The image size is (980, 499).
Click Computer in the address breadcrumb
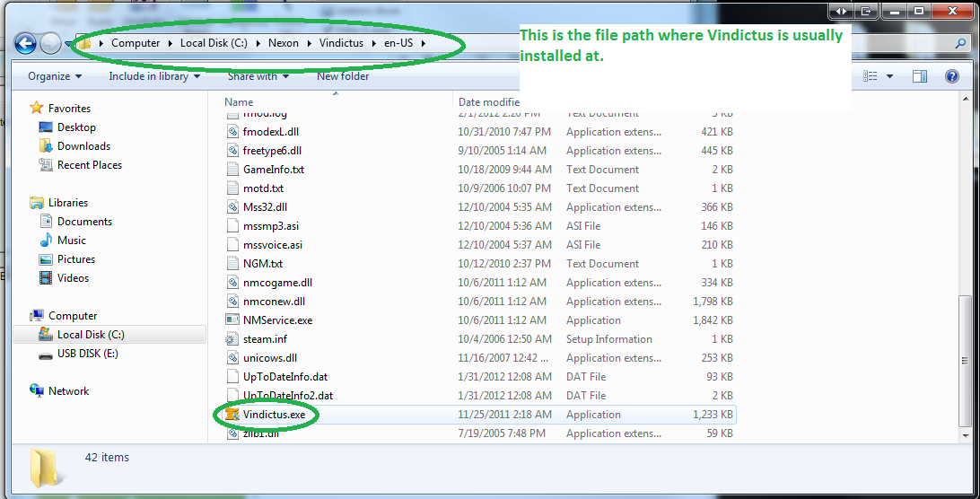(136, 43)
